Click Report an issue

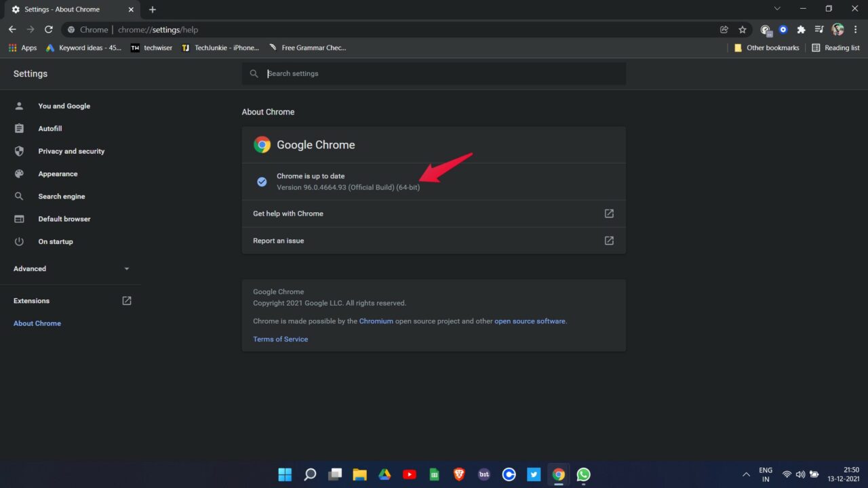coord(434,241)
